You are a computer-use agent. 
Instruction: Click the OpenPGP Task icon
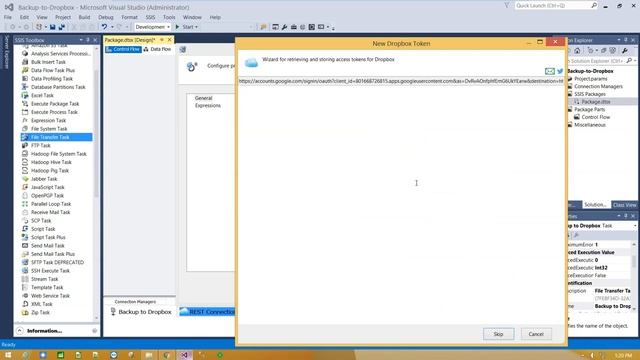coord(25,196)
